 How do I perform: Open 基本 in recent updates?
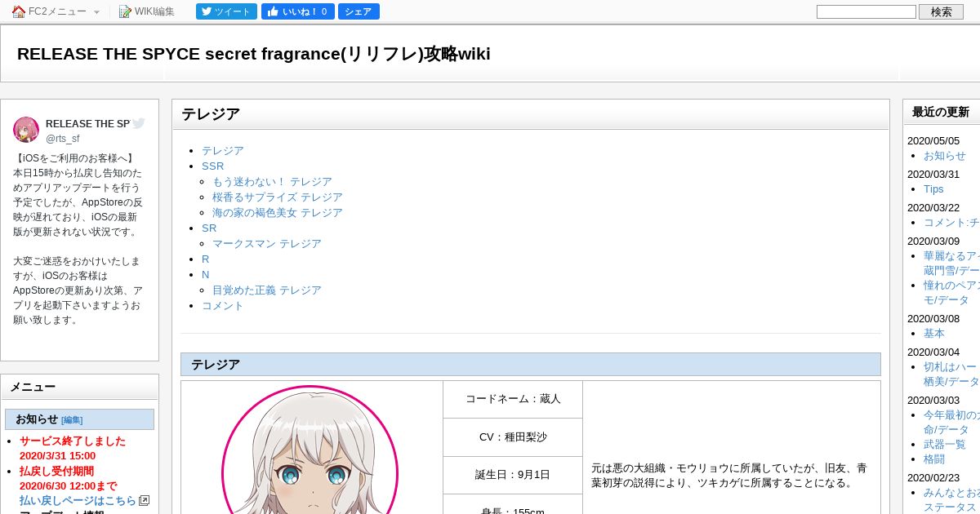coord(934,334)
